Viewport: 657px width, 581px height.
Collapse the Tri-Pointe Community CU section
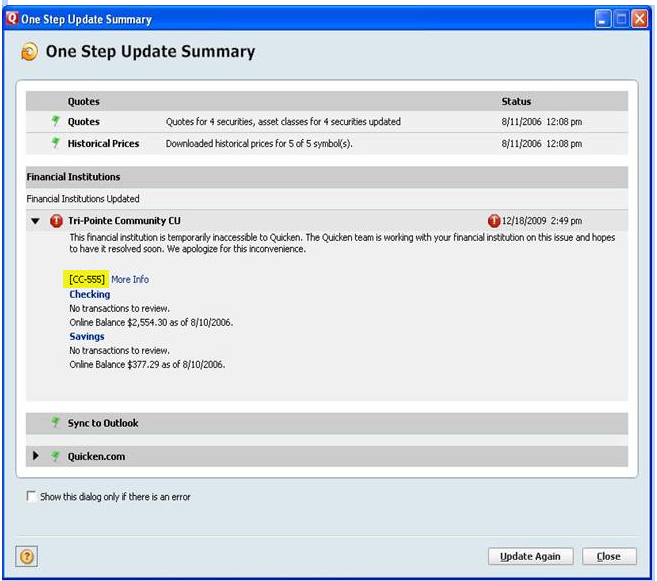36,221
